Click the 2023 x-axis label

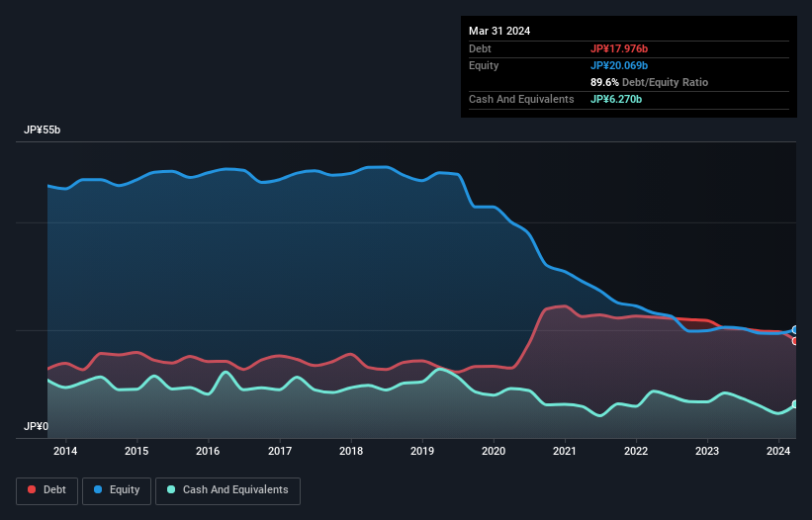[707, 451]
